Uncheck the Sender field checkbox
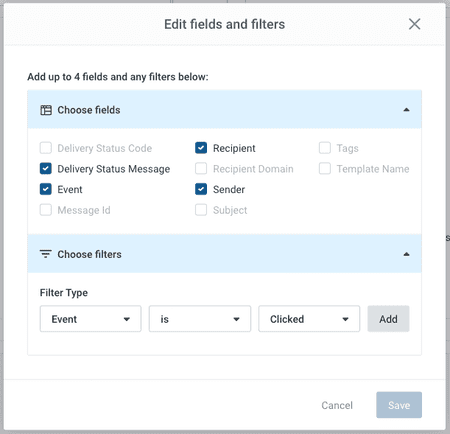This screenshot has width=450, height=434. (x=201, y=189)
